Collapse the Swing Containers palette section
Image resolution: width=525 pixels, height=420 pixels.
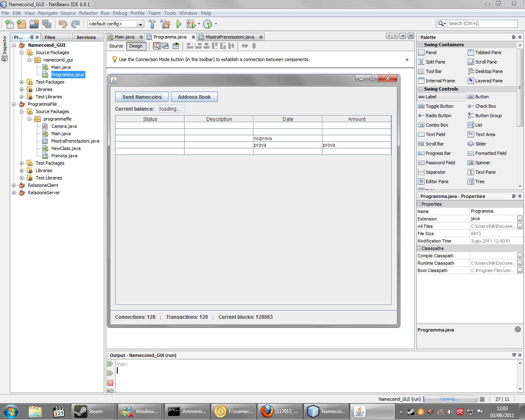click(x=420, y=45)
